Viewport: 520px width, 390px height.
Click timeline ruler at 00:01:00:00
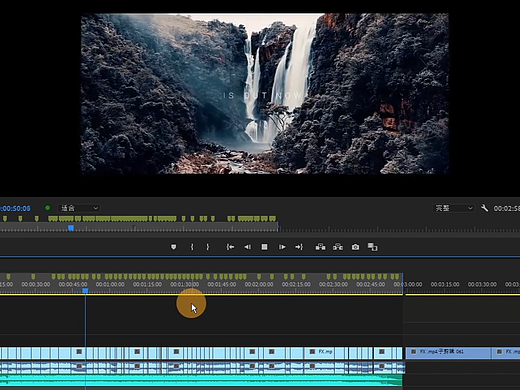[110, 284]
